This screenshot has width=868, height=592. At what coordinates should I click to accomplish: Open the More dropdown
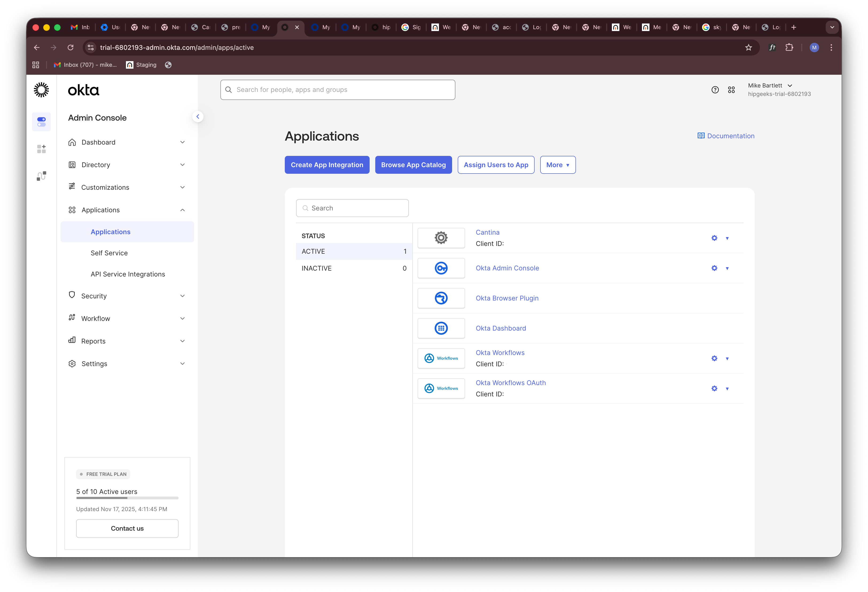(x=558, y=165)
